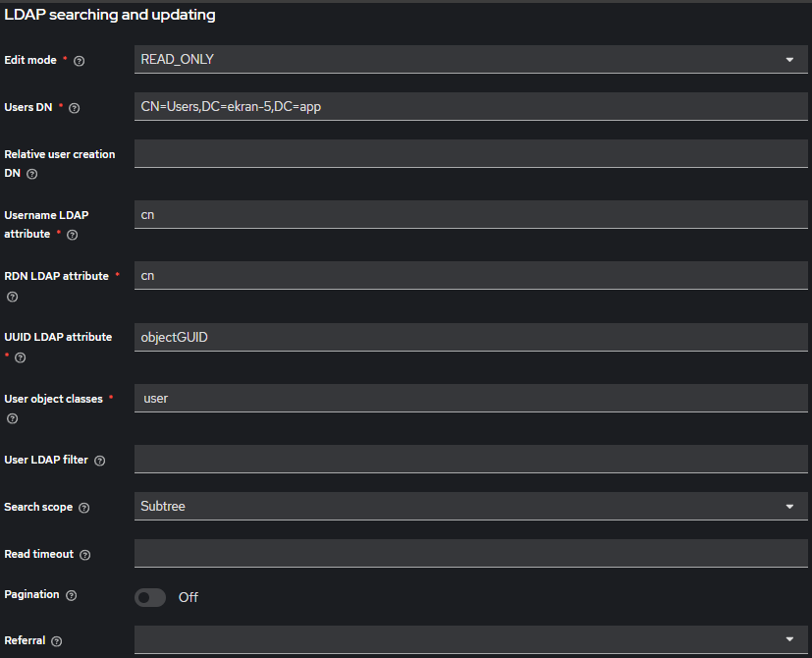Click Username LDAP attribute help icon

pos(72,235)
